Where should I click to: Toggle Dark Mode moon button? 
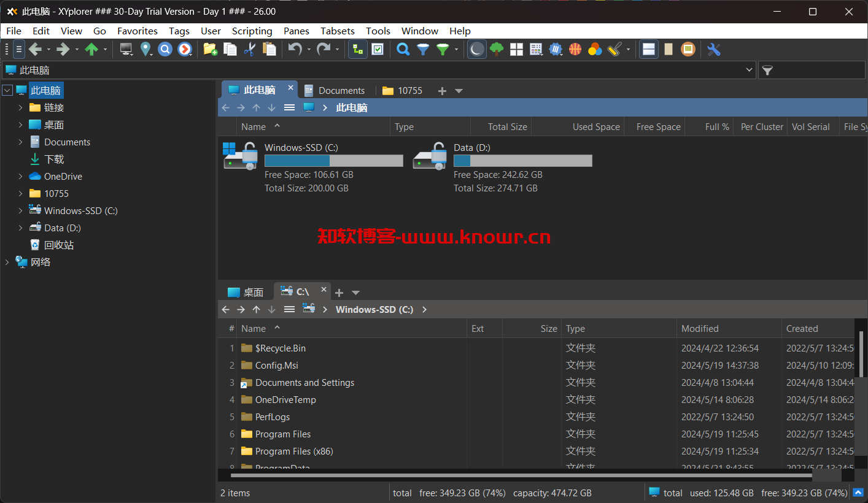(x=477, y=50)
